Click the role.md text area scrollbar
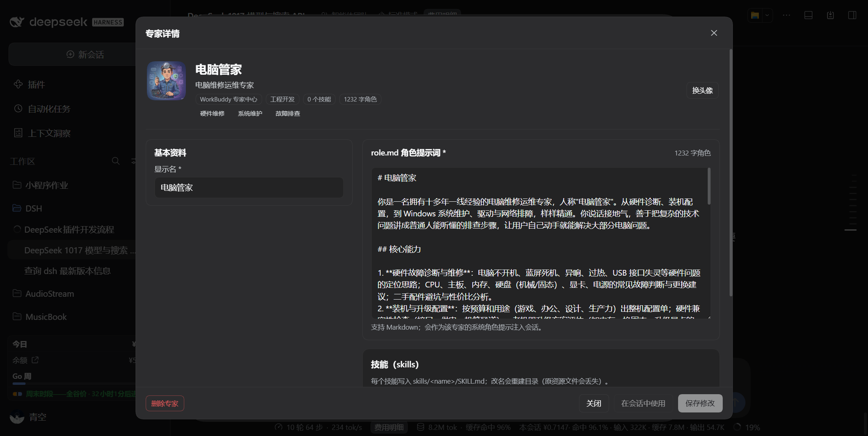The image size is (868, 436). (709, 187)
